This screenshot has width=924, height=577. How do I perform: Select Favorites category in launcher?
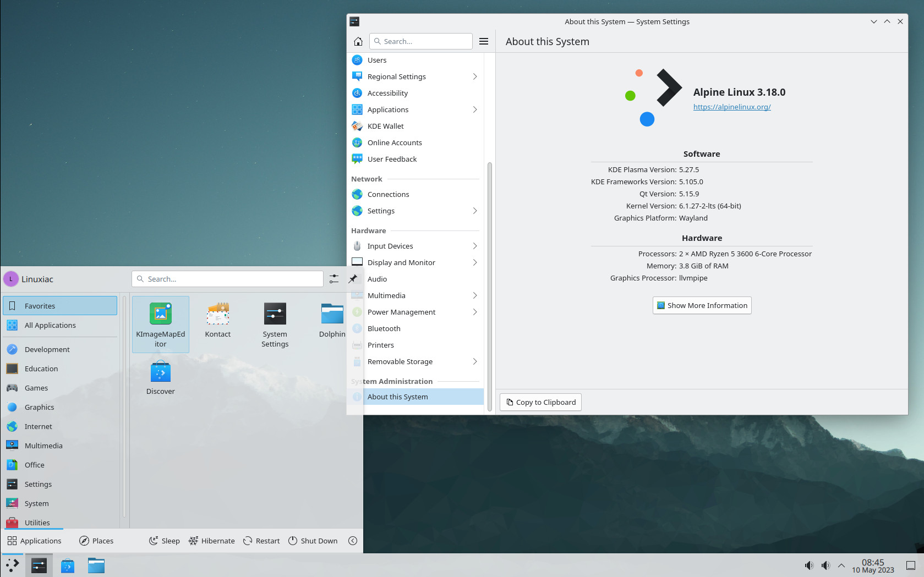[x=60, y=306]
